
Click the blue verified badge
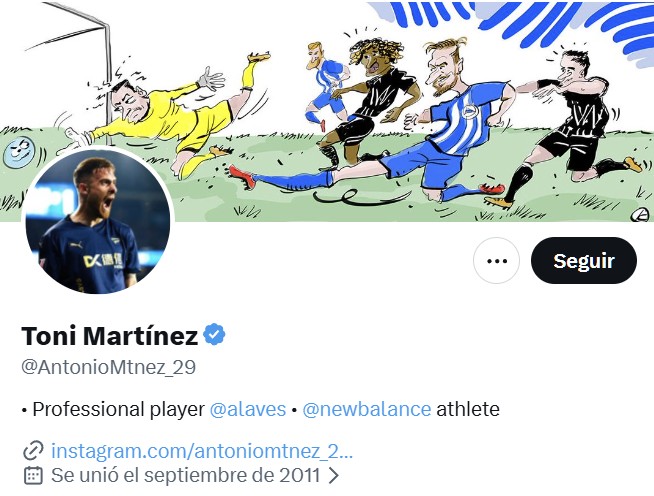(x=215, y=334)
